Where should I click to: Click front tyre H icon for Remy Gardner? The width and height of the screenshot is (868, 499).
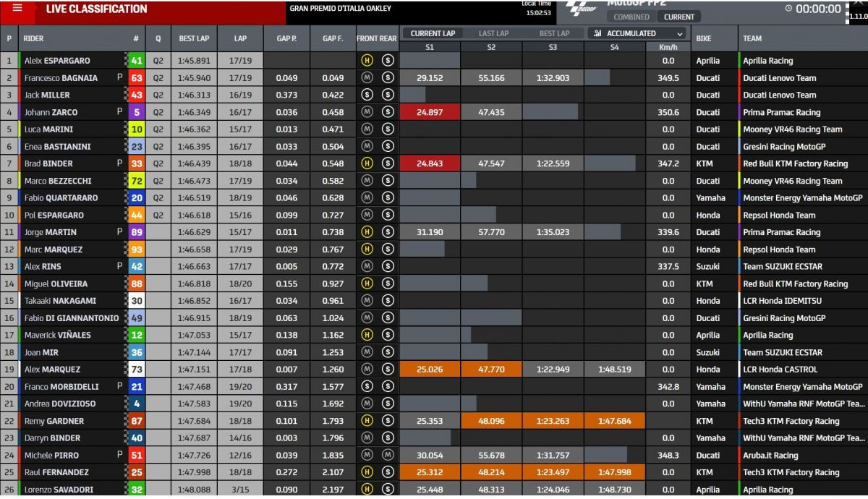(367, 421)
